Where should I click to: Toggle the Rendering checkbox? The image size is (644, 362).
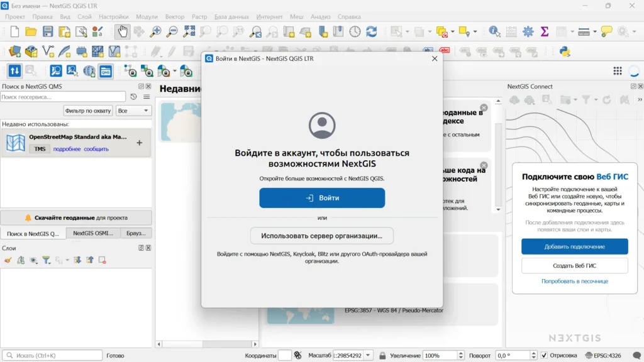coord(544,356)
